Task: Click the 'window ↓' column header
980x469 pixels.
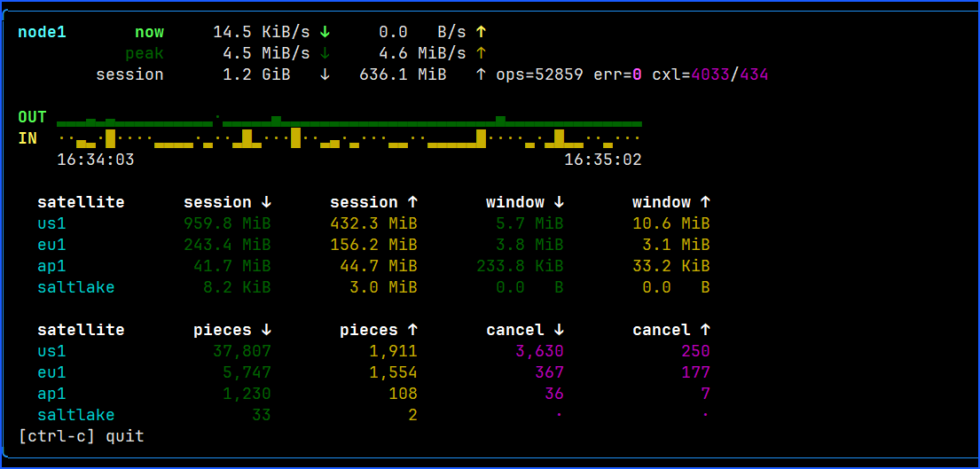Action: coord(525,202)
